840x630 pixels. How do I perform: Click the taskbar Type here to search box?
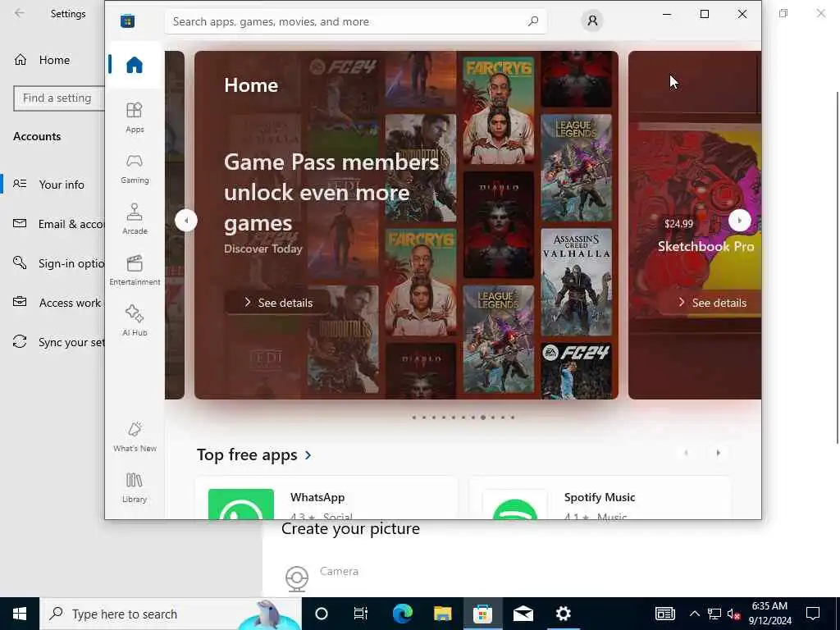click(x=171, y=614)
